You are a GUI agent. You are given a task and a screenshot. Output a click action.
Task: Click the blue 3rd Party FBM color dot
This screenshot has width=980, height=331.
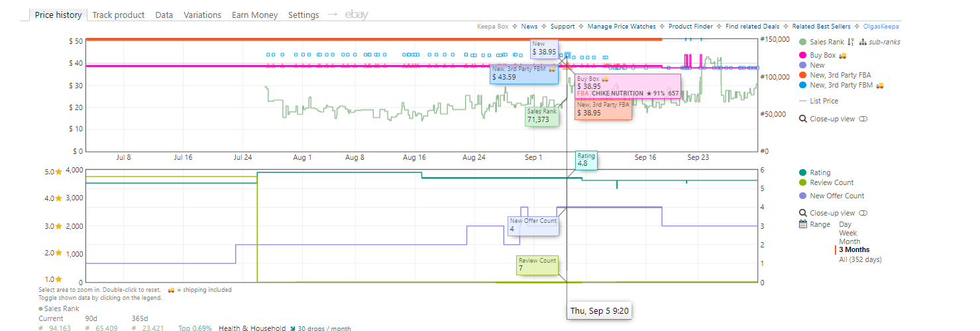803,85
